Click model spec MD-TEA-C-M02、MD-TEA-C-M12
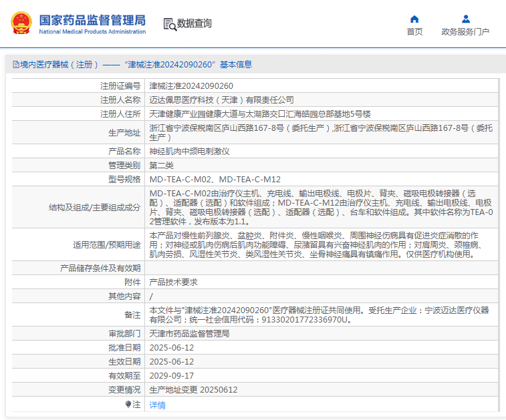The height and width of the screenshot is (420, 506). pyautogui.click(x=215, y=179)
